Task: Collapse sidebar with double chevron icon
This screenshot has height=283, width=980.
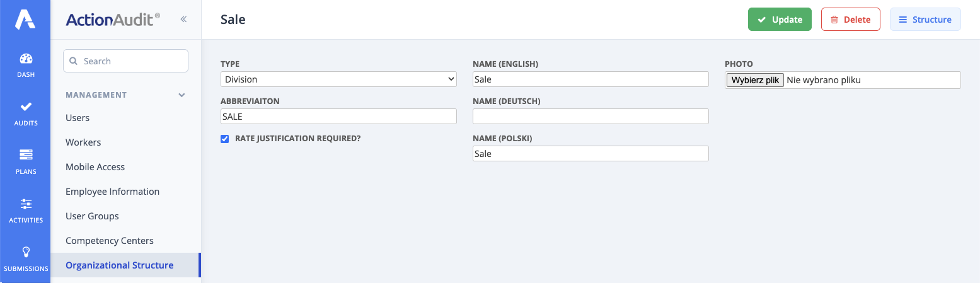Action: tap(183, 20)
